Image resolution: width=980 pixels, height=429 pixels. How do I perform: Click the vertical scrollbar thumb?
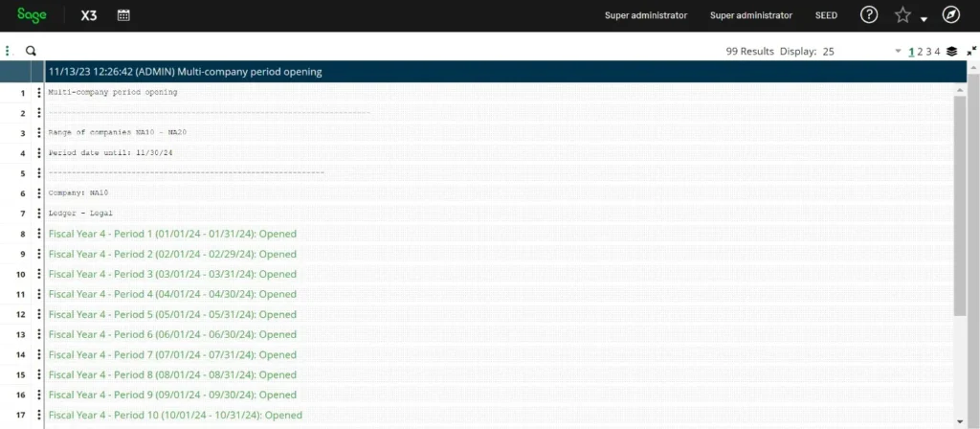960,206
